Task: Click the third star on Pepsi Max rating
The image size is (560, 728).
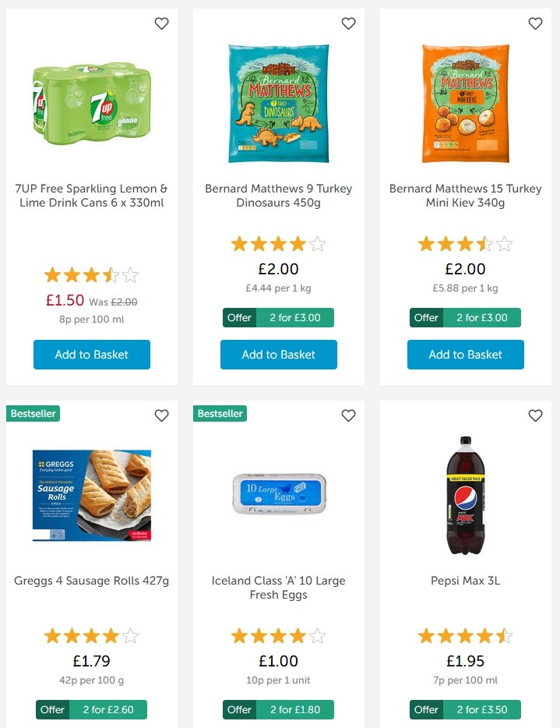Action: 465,635
